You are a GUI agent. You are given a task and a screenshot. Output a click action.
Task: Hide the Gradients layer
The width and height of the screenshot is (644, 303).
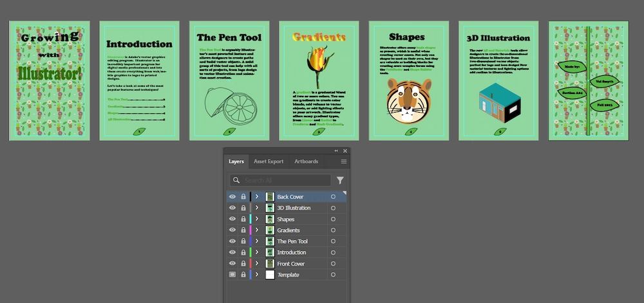(232, 230)
